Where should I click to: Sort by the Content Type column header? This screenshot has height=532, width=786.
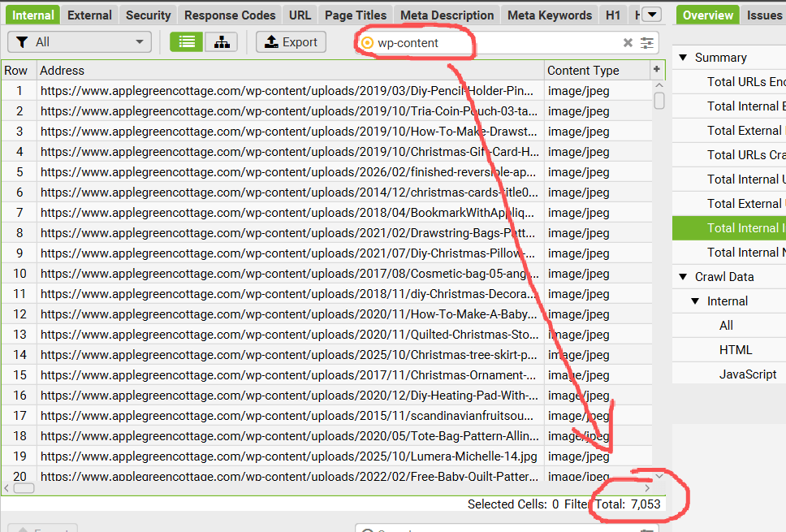coord(597,70)
